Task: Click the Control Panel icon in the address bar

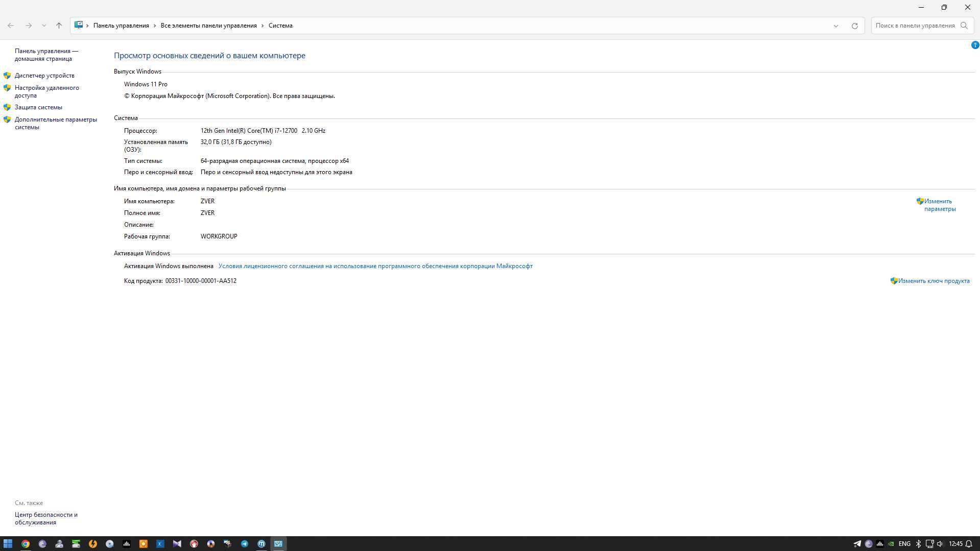Action: pos(79,25)
